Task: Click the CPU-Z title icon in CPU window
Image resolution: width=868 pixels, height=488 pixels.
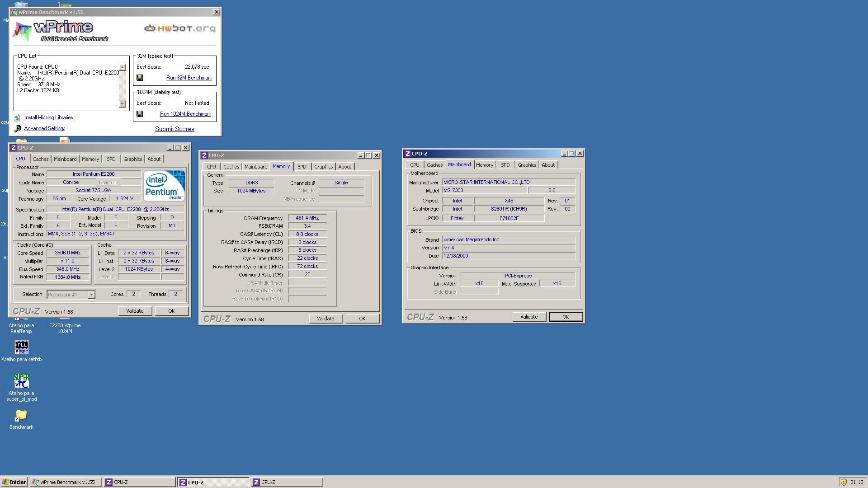Action: point(13,148)
